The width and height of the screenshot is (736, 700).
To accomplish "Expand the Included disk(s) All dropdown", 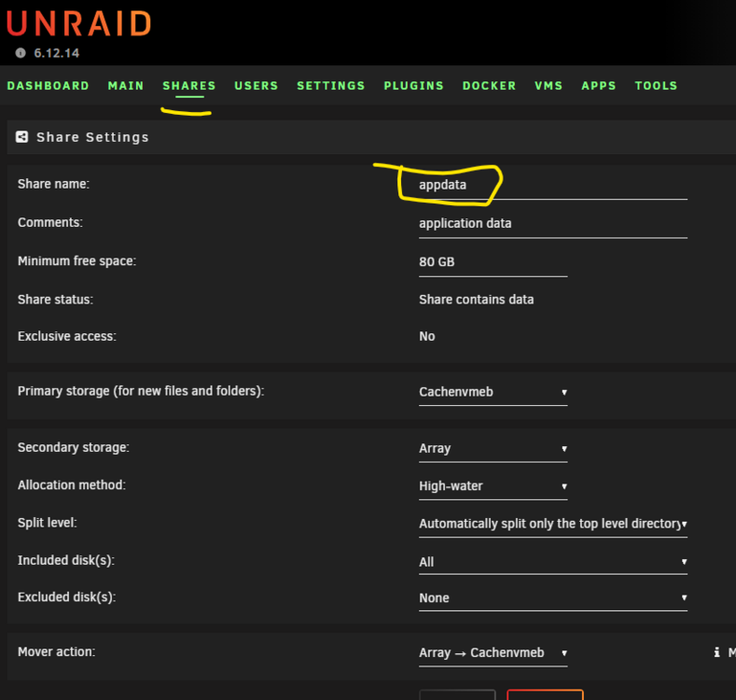I will click(x=553, y=562).
